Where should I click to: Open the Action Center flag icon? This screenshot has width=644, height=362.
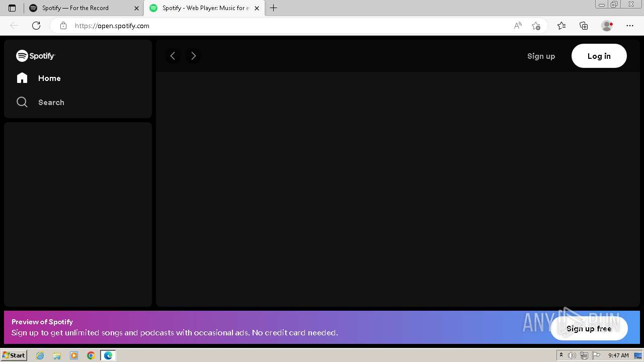click(x=596, y=355)
